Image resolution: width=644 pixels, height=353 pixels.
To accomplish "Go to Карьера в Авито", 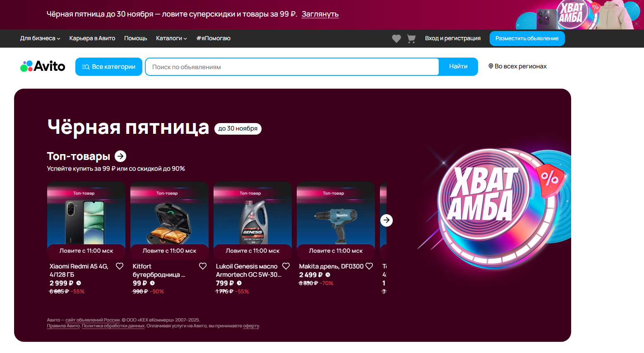I will point(92,38).
